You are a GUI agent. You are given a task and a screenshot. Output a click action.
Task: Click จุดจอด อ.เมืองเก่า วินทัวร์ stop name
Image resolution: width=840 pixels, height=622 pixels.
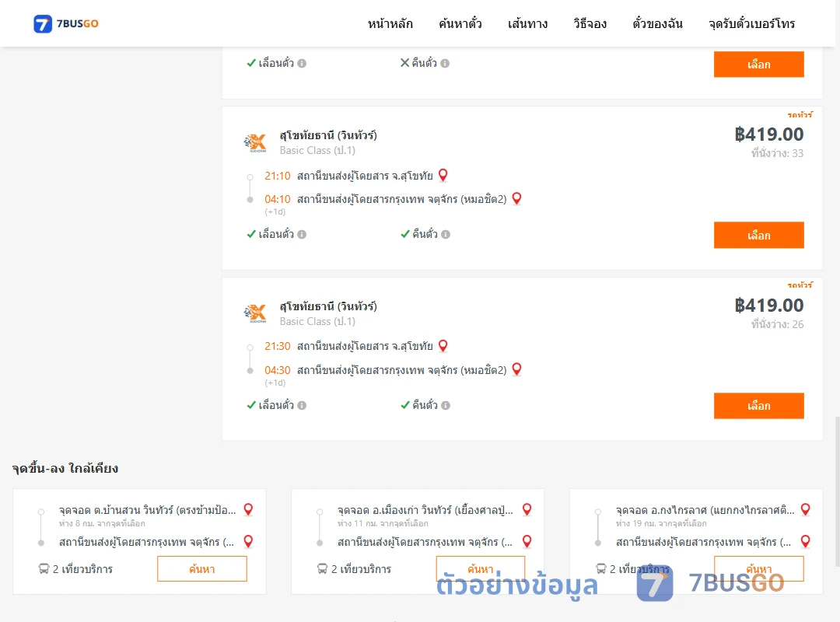pyautogui.click(x=425, y=510)
